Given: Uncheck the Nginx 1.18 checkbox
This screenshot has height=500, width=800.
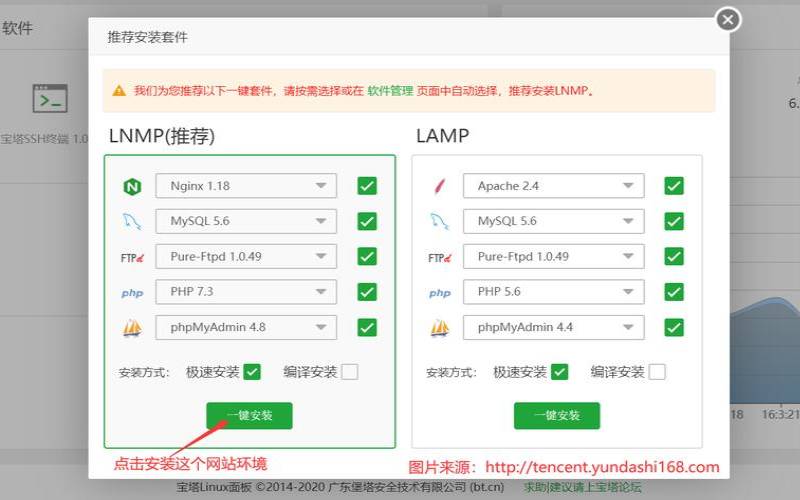Looking at the screenshot, I should coord(367,186).
